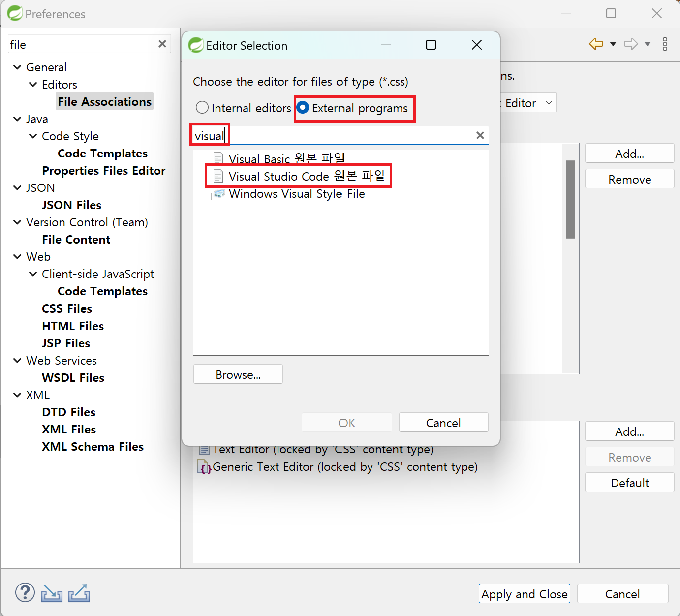Image resolution: width=680 pixels, height=616 pixels.
Task: Collapse the JSON tree node
Action: click(x=17, y=187)
